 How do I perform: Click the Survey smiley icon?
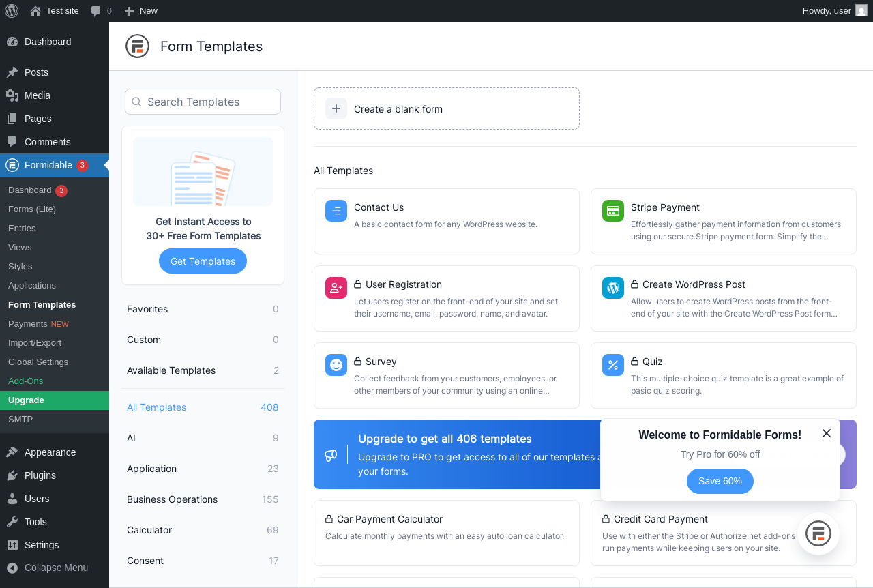[336, 365]
